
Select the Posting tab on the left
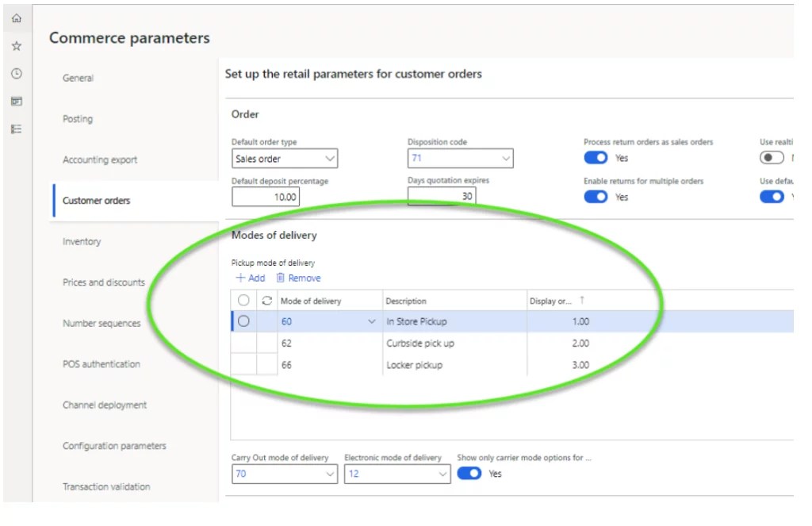point(77,119)
